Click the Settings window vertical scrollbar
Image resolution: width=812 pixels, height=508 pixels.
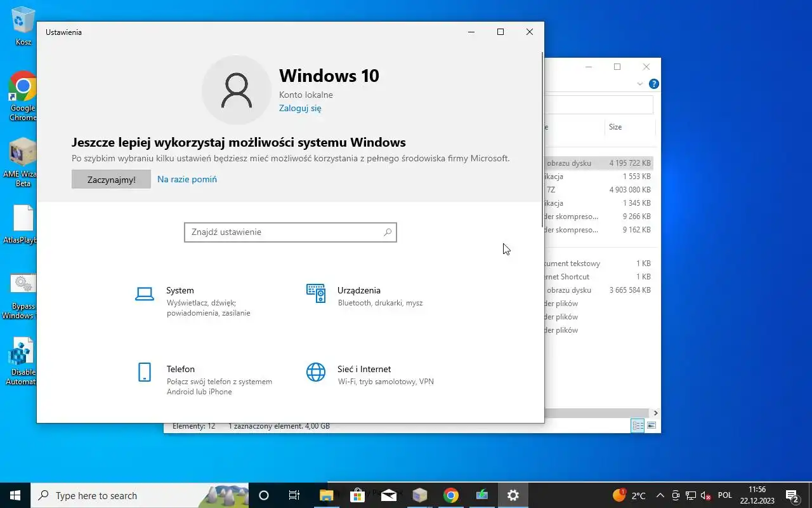point(542,140)
